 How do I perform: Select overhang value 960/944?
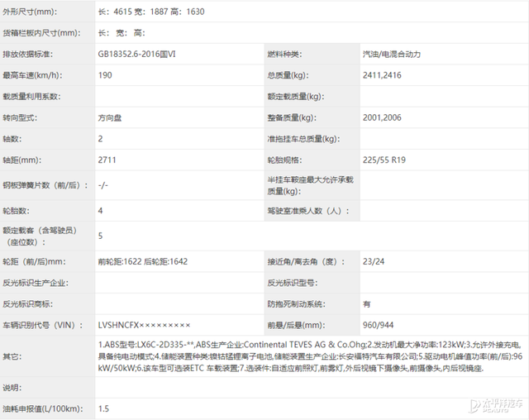[x=379, y=325]
